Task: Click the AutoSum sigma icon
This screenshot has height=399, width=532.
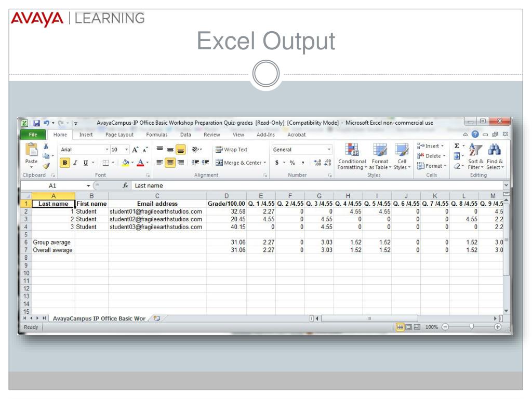Action: tap(457, 146)
